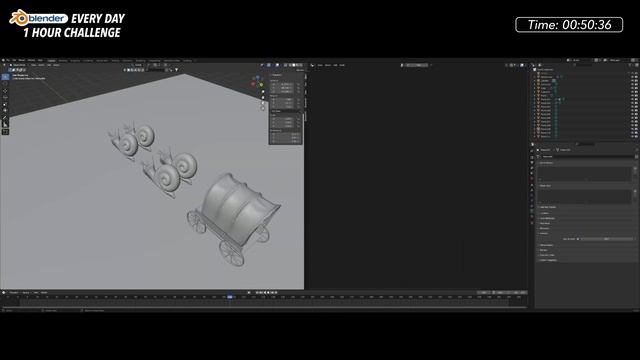Expand the Custom Properties panel in Properties
Image resolution: width=640 pixels, height=360 pixels.
pyautogui.click(x=548, y=260)
